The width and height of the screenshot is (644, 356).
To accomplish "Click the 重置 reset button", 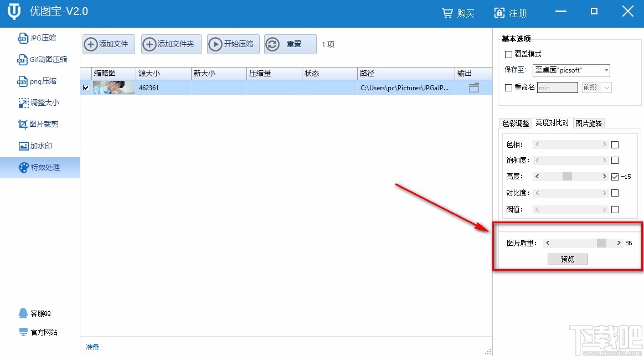I will [x=290, y=44].
